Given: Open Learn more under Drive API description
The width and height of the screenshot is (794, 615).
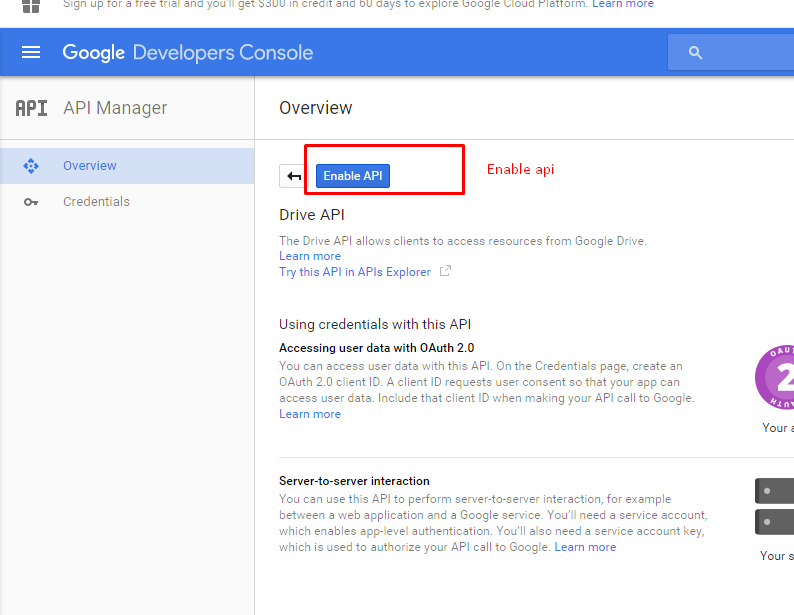Looking at the screenshot, I should (310, 256).
